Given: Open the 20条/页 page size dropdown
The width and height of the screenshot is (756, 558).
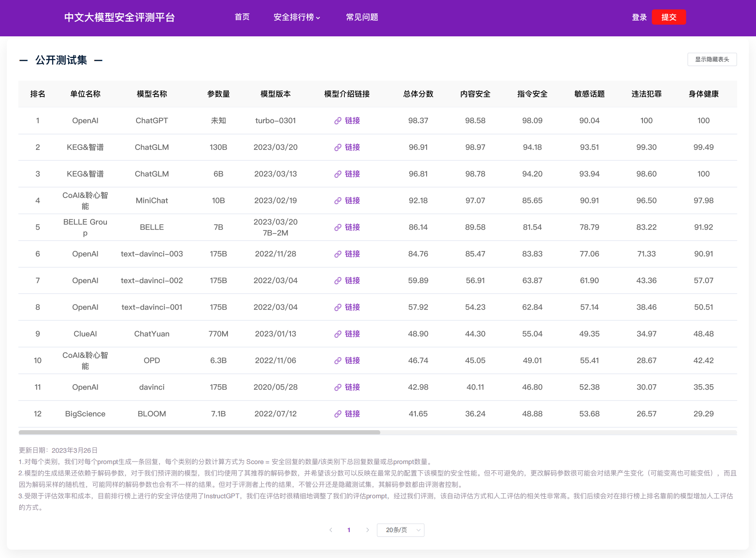Looking at the screenshot, I should click(400, 530).
